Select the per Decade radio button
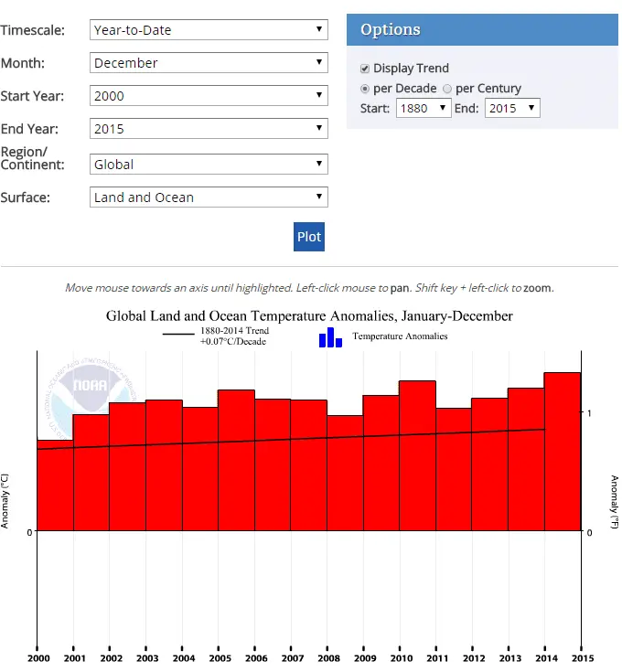This screenshot has width=622, height=672. (x=365, y=89)
